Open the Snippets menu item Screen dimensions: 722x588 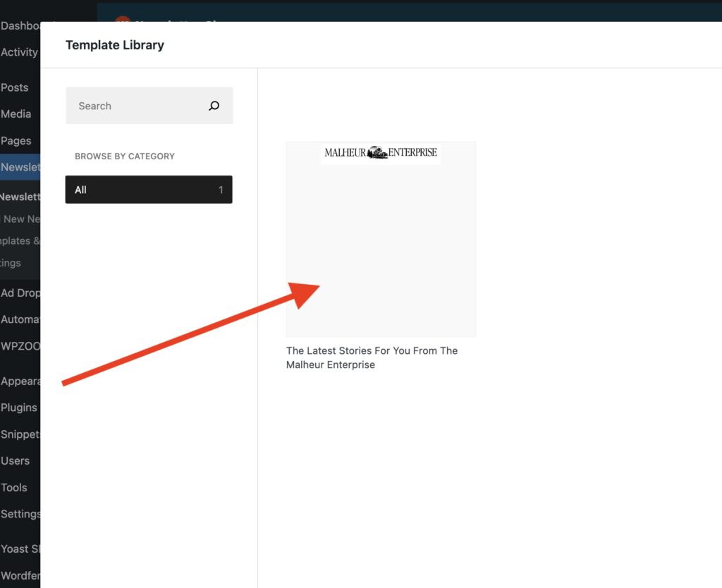pos(20,434)
